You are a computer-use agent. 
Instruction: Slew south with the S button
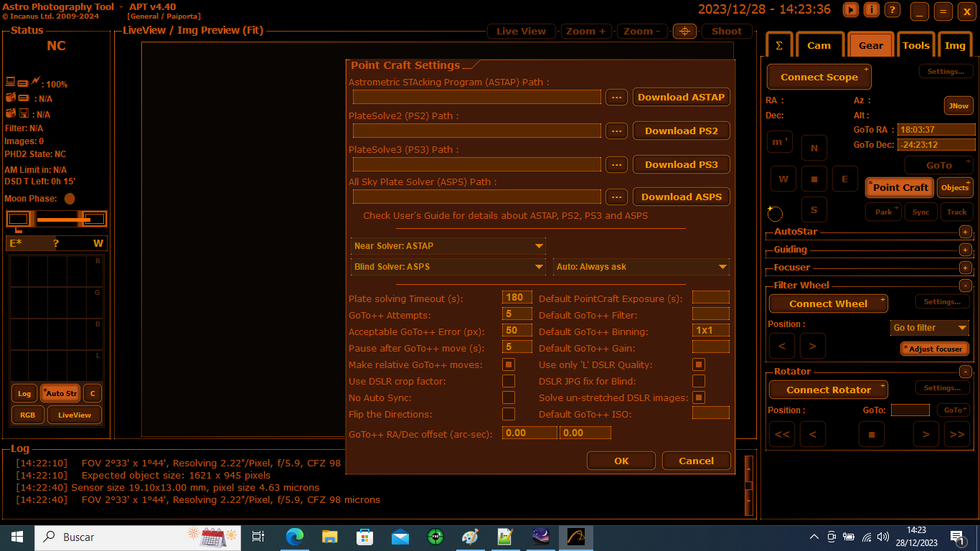814,209
